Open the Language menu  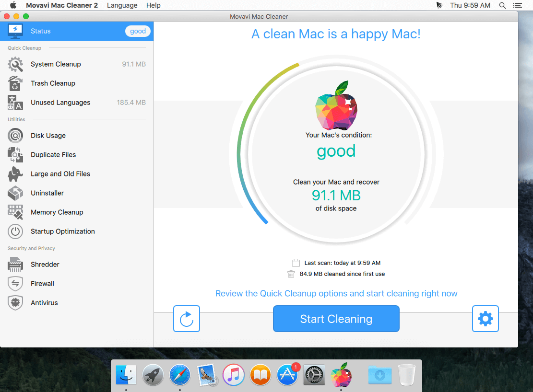122,5
